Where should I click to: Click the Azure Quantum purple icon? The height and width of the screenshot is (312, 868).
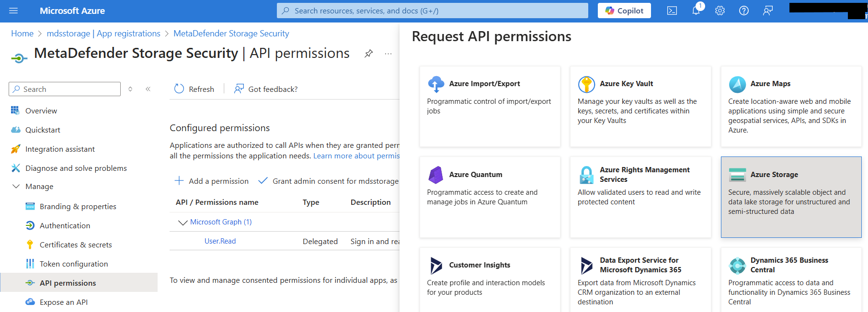tap(436, 175)
